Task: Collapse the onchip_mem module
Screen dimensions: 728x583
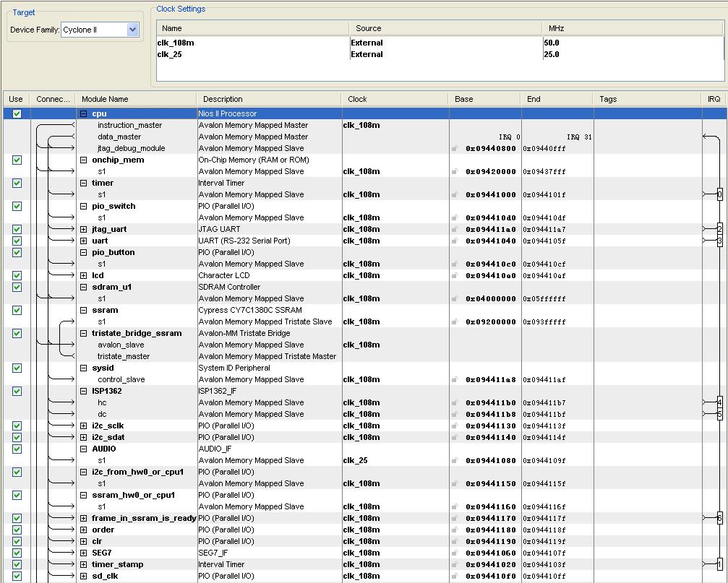Action: click(84, 160)
